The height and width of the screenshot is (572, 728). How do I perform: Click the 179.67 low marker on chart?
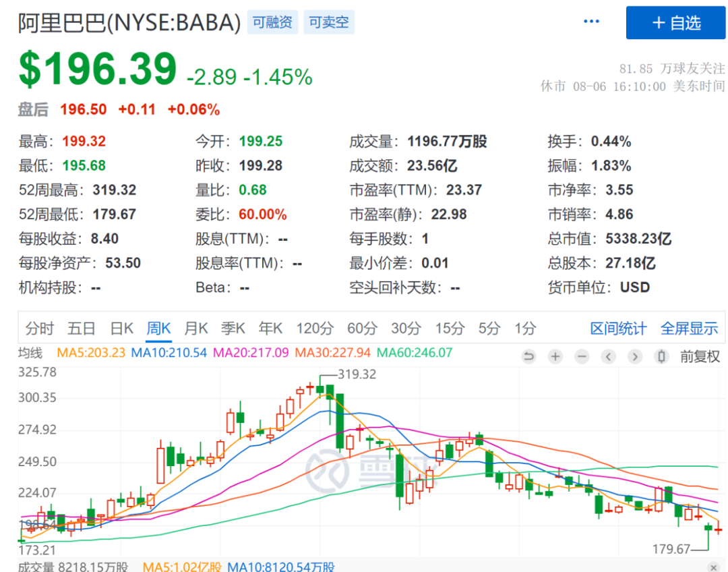671,549
